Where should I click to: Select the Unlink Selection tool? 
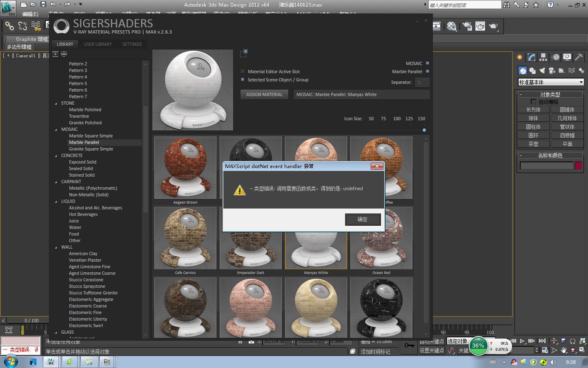(x=23, y=26)
